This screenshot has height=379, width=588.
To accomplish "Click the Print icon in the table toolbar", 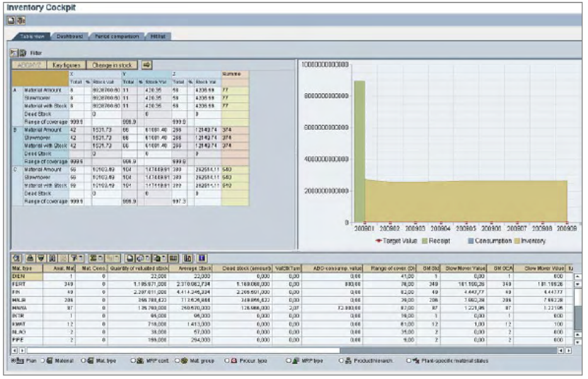I will [130, 258].
